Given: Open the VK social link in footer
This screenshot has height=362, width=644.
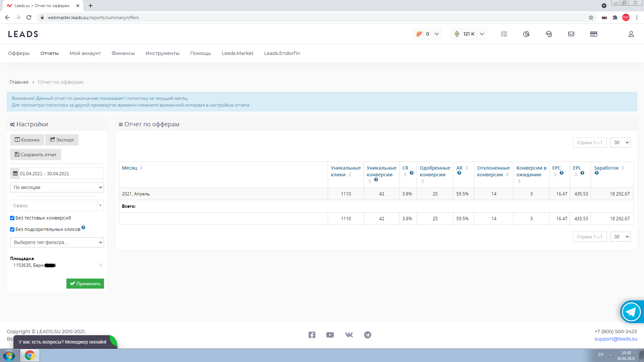Looking at the screenshot, I should pyautogui.click(x=349, y=335).
